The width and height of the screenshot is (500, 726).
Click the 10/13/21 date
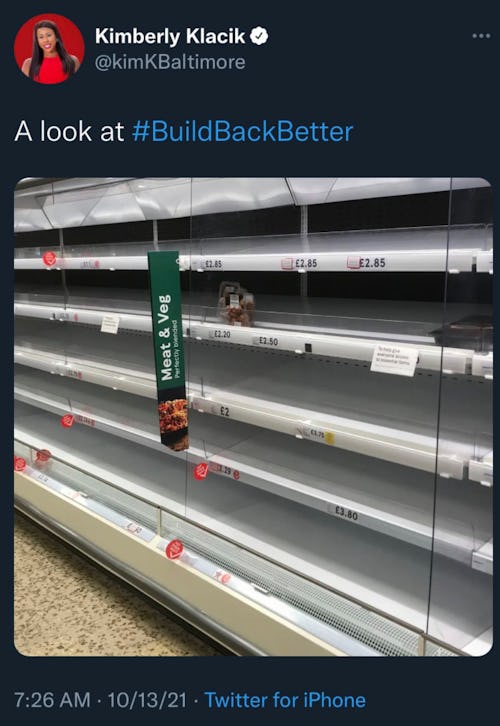pyautogui.click(x=147, y=700)
